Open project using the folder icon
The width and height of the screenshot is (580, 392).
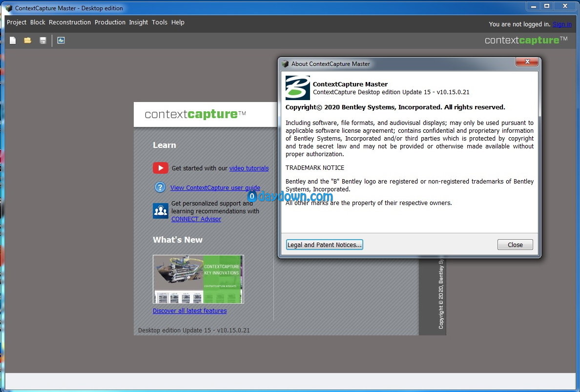[x=28, y=41]
